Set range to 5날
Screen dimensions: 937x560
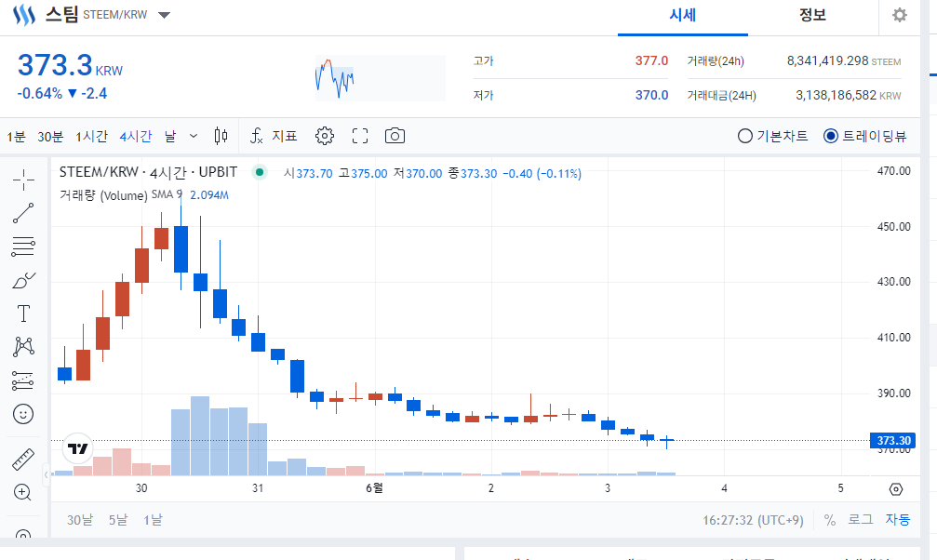click(118, 520)
